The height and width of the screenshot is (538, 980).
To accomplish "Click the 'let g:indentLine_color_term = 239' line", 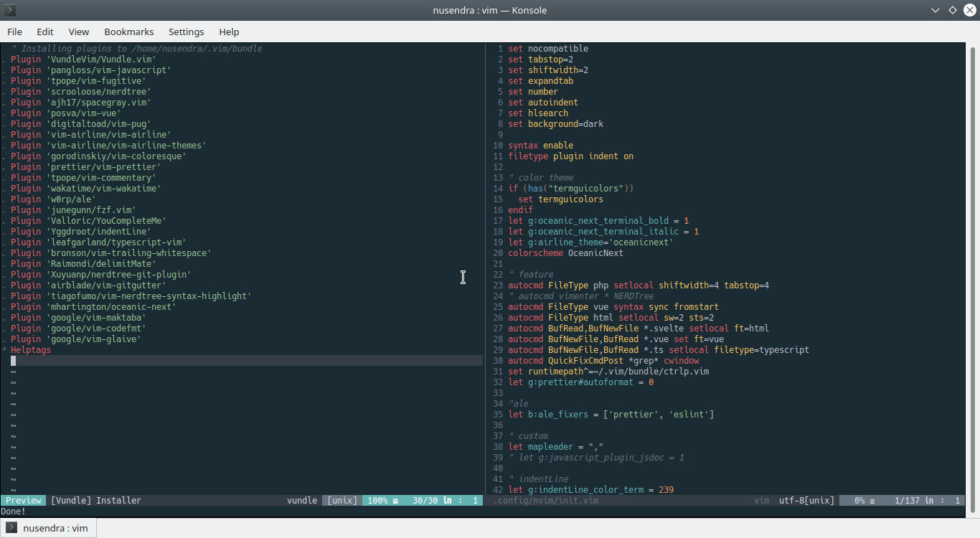I will 591,490.
